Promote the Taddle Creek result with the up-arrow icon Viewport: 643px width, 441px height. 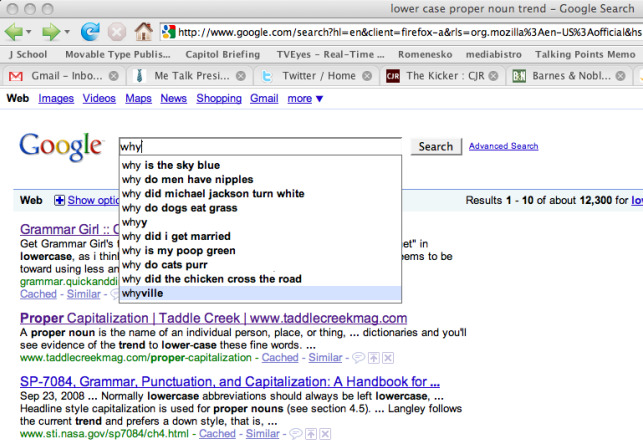point(371,357)
